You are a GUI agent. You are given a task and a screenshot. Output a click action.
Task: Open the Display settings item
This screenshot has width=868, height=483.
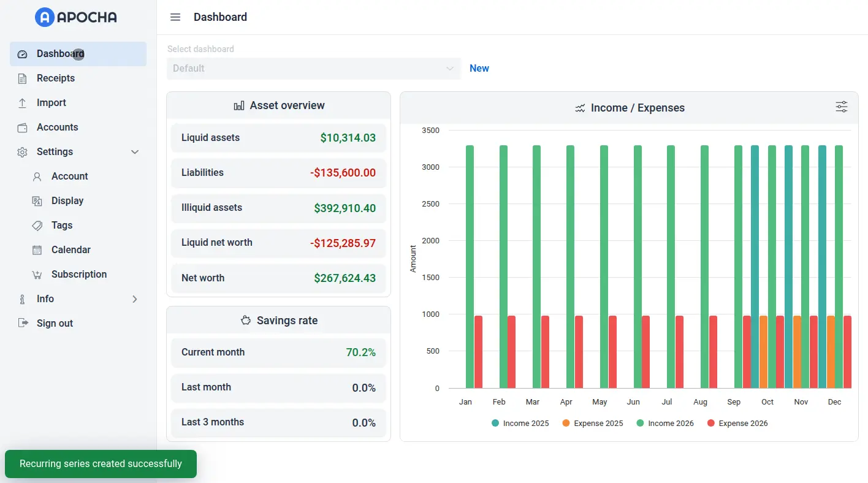[67, 201]
